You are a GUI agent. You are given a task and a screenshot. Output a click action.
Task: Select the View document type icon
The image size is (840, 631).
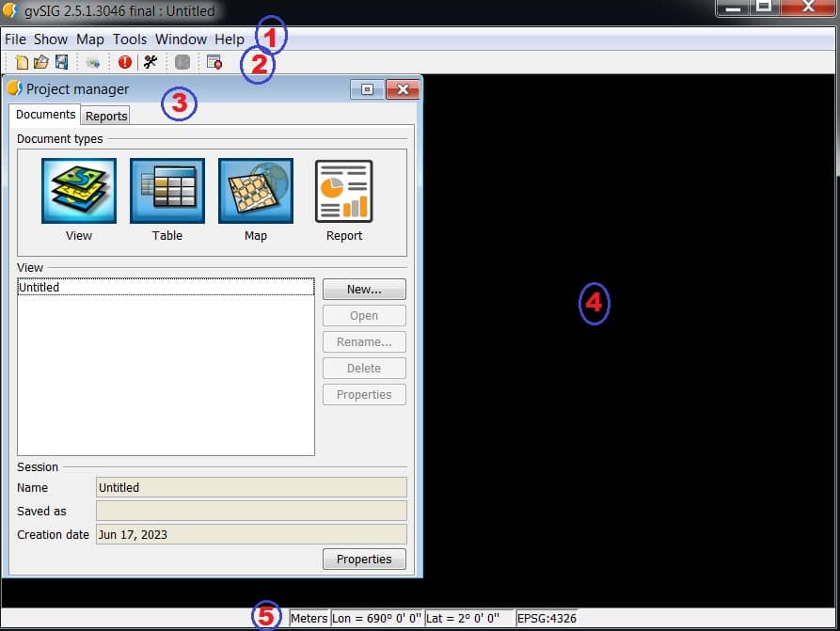(x=79, y=191)
